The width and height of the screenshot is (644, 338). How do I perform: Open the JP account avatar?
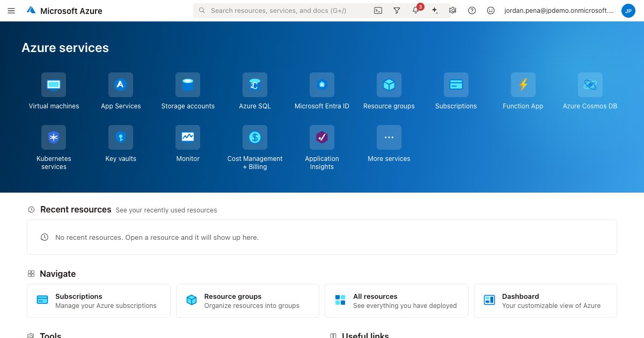pyautogui.click(x=628, y=10)
